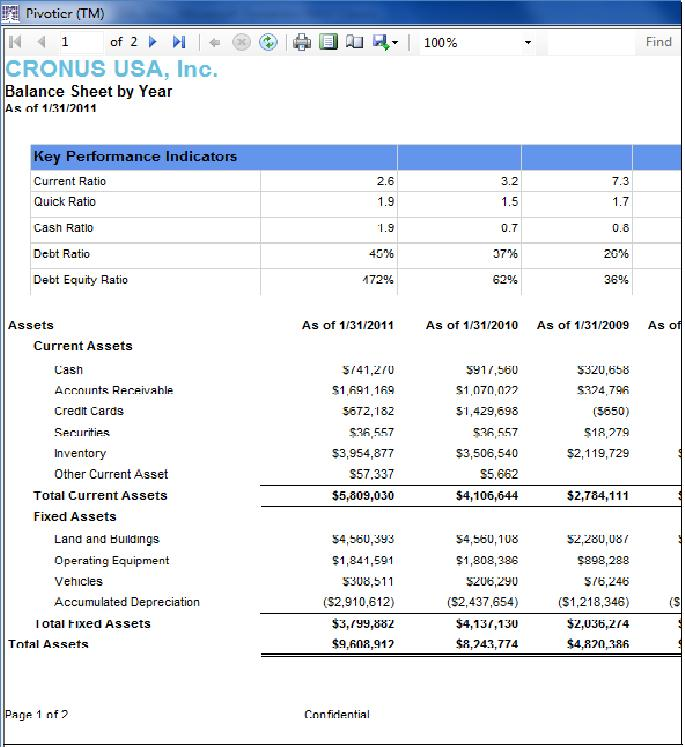Open the 100% zoom dropdown
Viewport: 685px width, 747px height.
527,42
